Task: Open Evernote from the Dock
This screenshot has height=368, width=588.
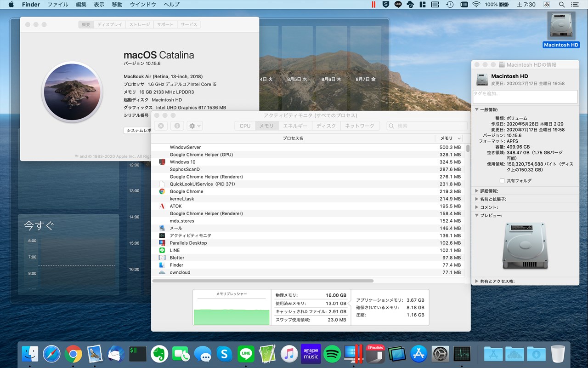Action: [x=159, y=354]
